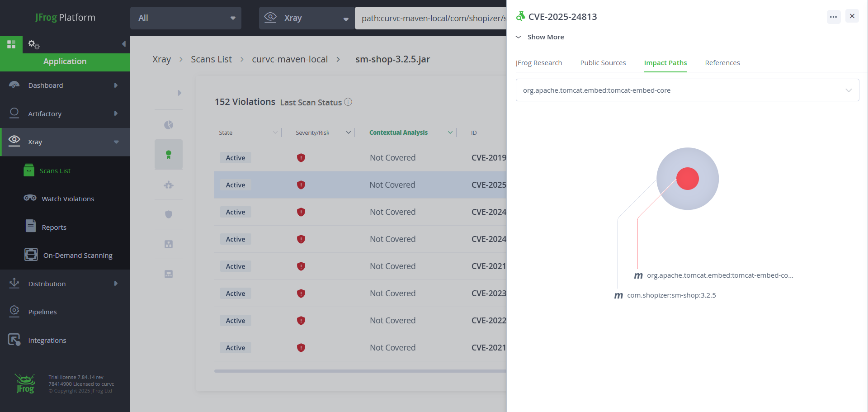Click the Scans List green icon
This screenshot has width=868, height=412.
click(29, 170)
